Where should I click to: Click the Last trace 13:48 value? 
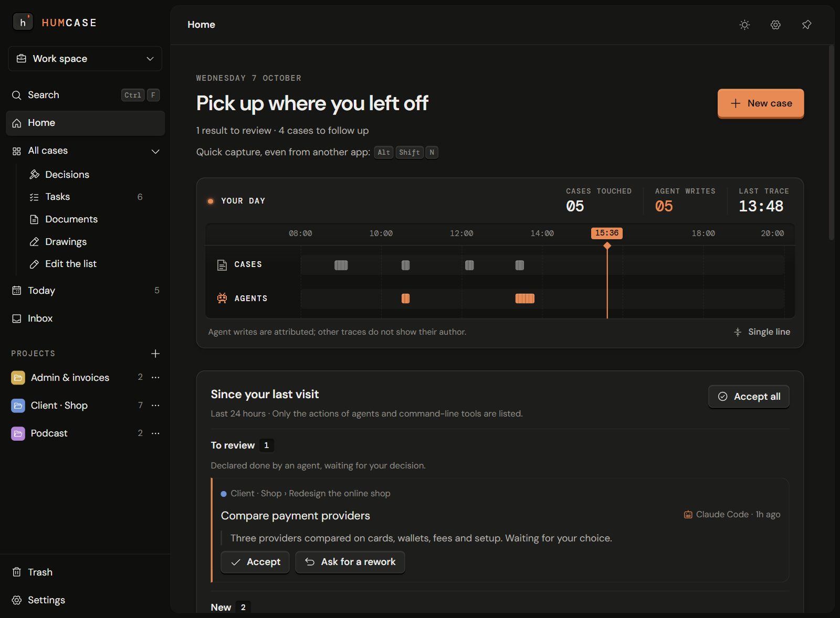point(761,206)
